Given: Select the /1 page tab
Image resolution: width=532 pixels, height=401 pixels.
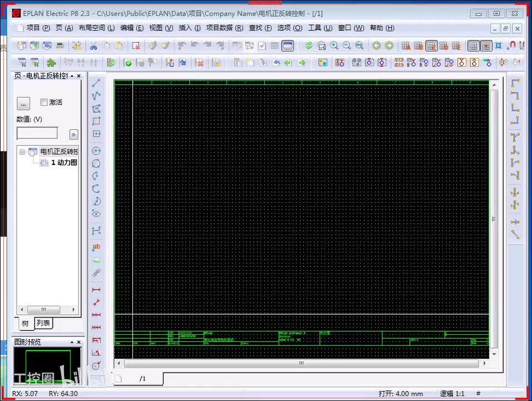Looking at the screenshot, I should 142,379.
